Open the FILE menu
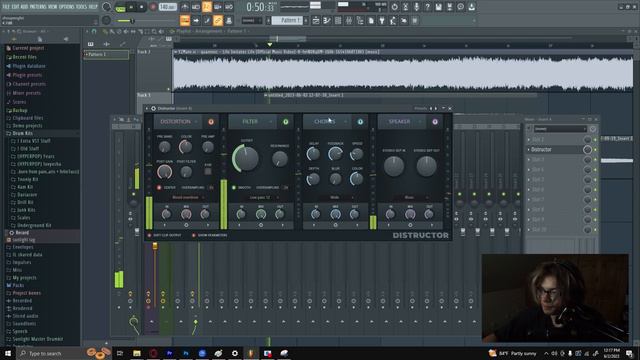Screen dimensions: 640x360 [x=6, y=7]
